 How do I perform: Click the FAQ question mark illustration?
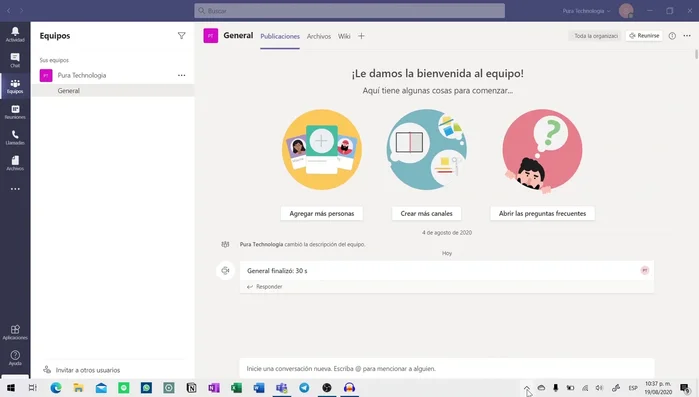coord(542,151)
